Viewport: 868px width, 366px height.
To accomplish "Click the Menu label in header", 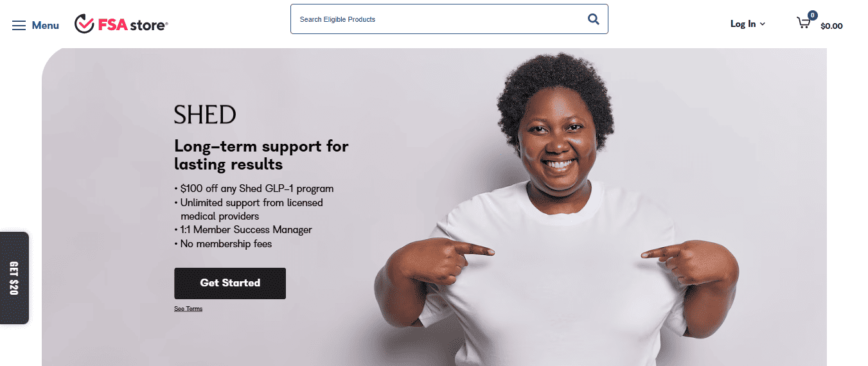I will (x=46, y=26).
